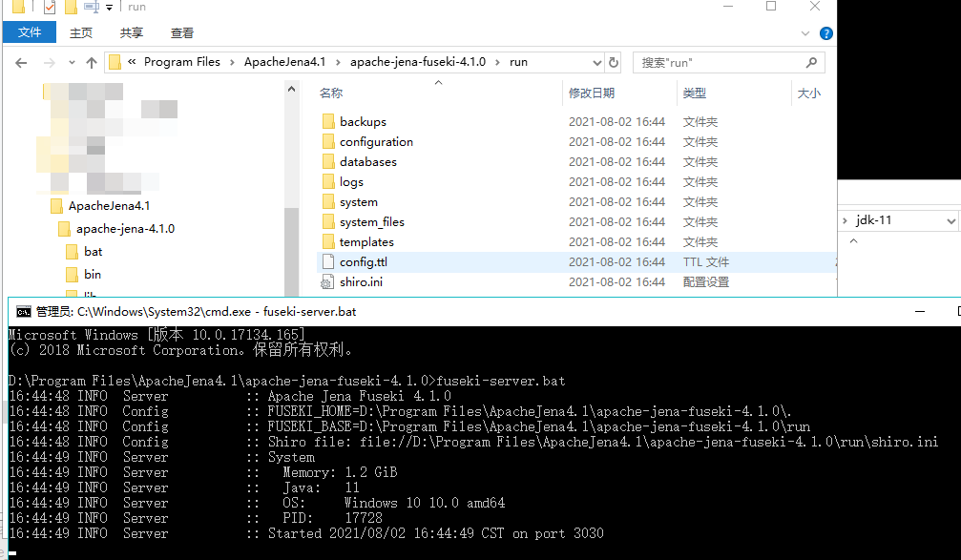Collapse the panel using the chevron below jdk-11
This screenshot has height=560, width=961.
[x=853, y=240]
